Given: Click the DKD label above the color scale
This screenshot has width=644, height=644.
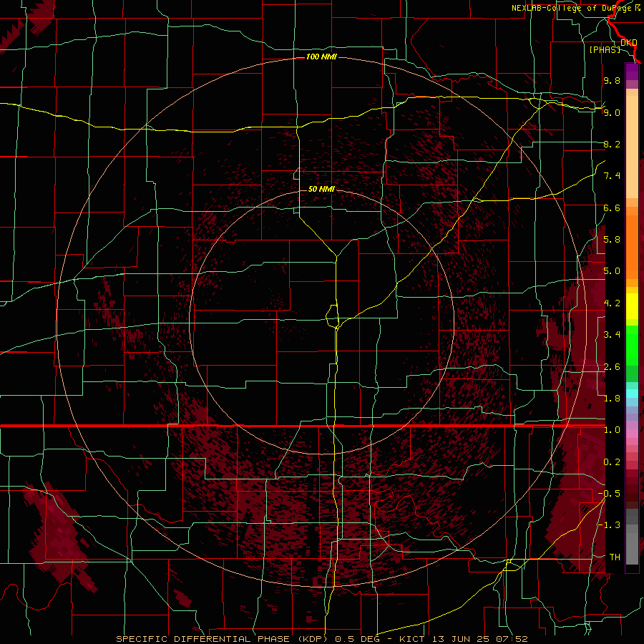Looking at the screenshot, I should [628, 43].
